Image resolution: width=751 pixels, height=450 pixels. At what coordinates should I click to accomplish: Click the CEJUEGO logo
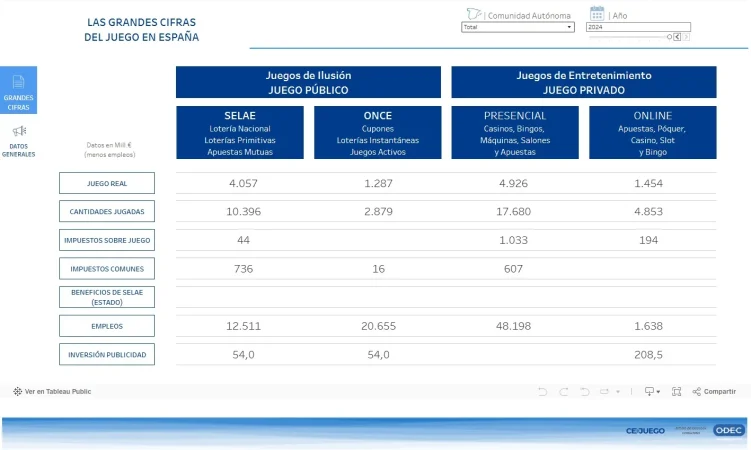[x=645, y=430]
